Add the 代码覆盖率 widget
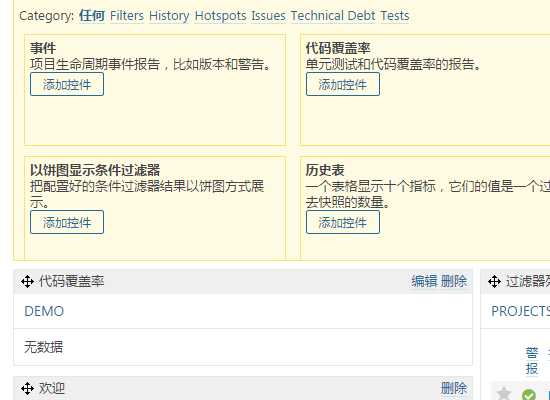Image resolution: width=550 pixels, height=400 pixels. coord(343,84)
